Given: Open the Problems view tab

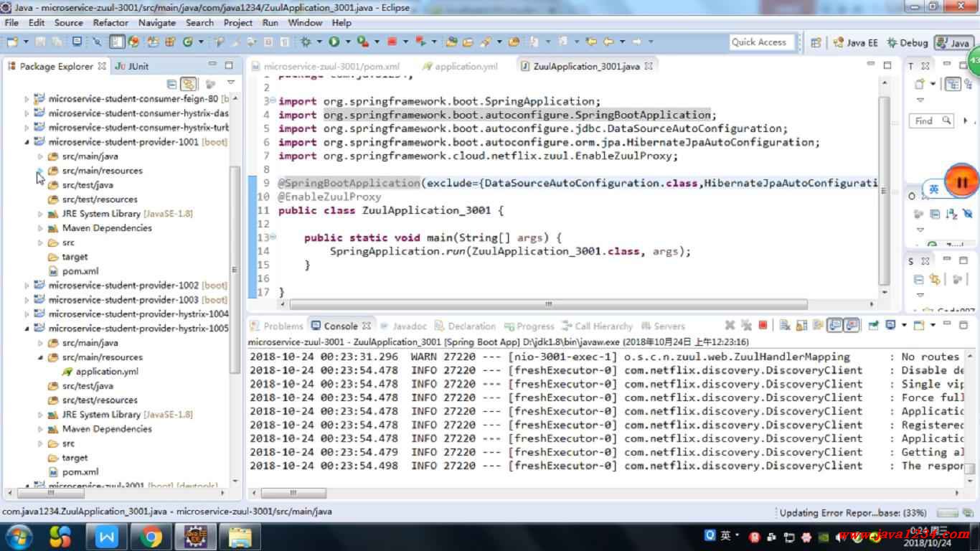Looking at the screenshot, I should (x=277, y=326).
